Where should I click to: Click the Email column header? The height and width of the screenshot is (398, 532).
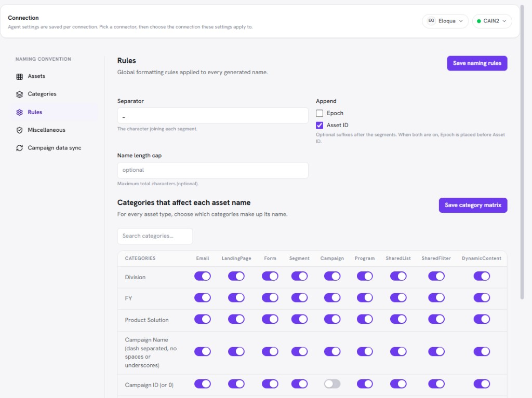203,258
